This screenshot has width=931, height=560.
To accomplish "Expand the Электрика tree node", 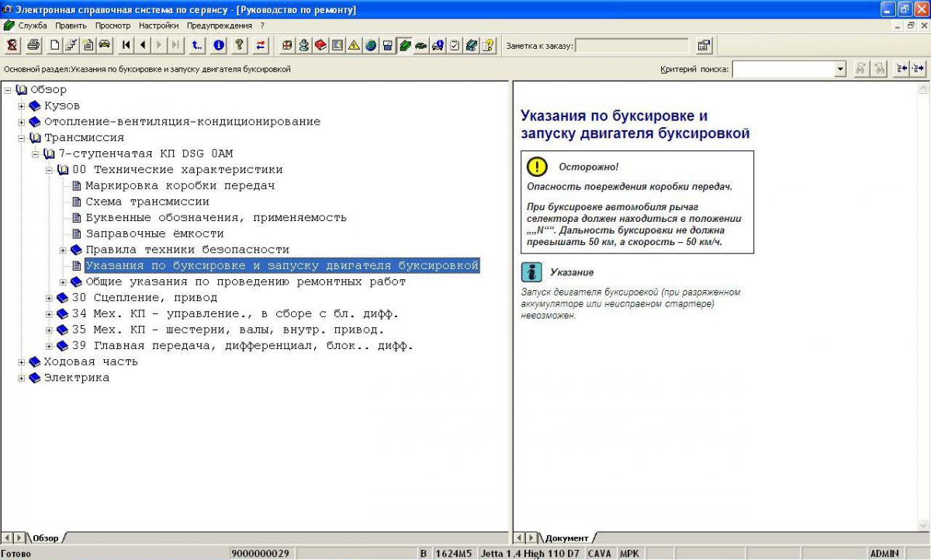I will 22,378.
